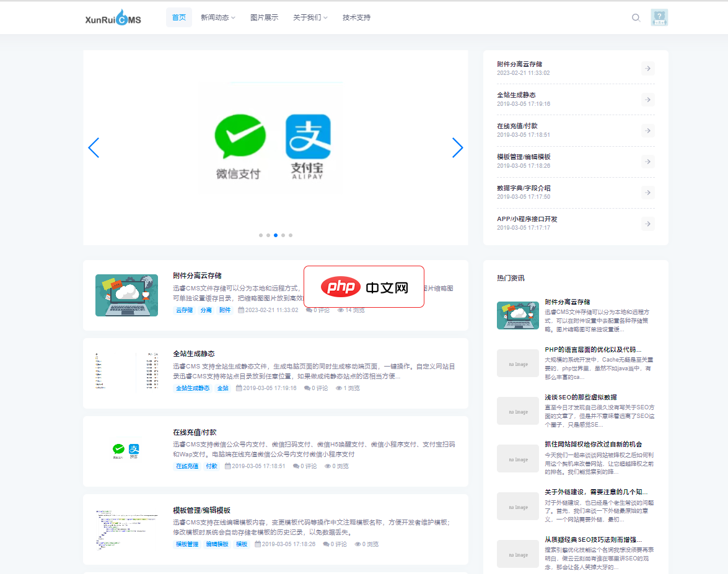The width and height of the screenshot is (728, 574).
Task: Click the arrow icon beside 模板管理/编辑模板
Action: tap(647, 161)
